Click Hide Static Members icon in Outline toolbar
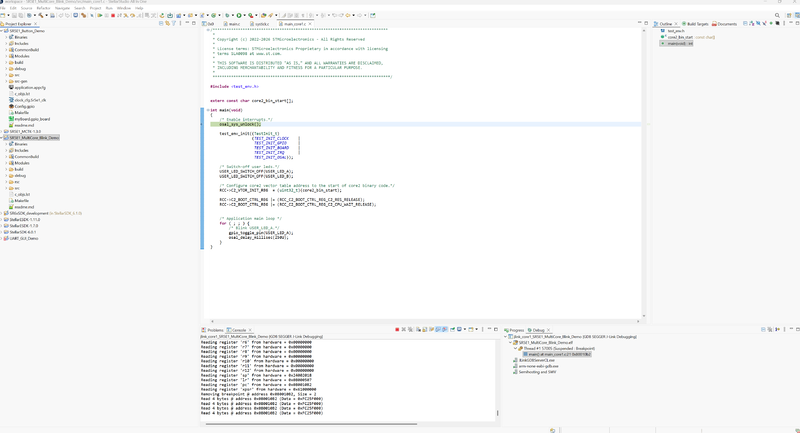Image resolution: width=800 pixels, height=433 pixels. [764, 23]
